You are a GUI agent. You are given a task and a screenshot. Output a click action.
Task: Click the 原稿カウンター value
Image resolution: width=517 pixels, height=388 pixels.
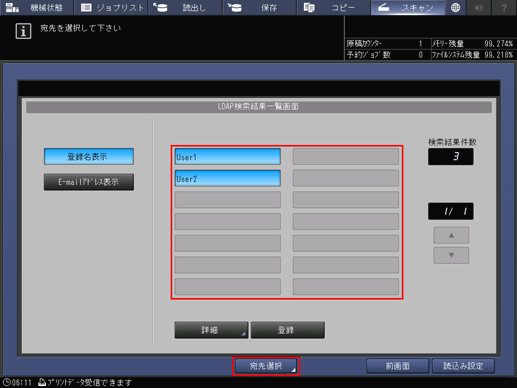click(420, 44)
